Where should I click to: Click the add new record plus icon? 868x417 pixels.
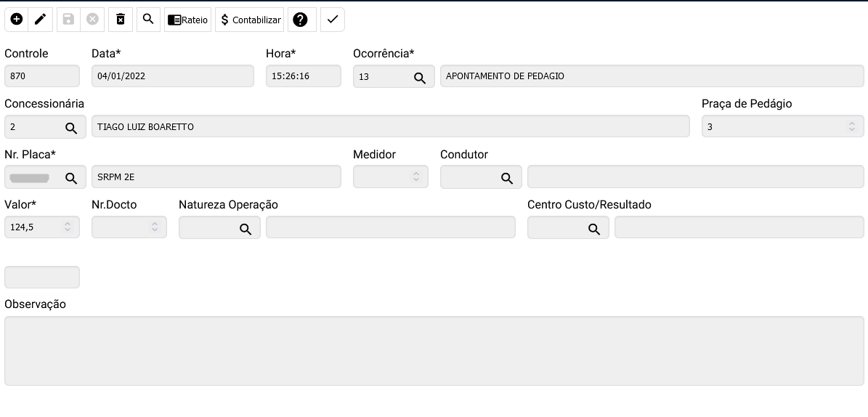[x=17, y=20]
